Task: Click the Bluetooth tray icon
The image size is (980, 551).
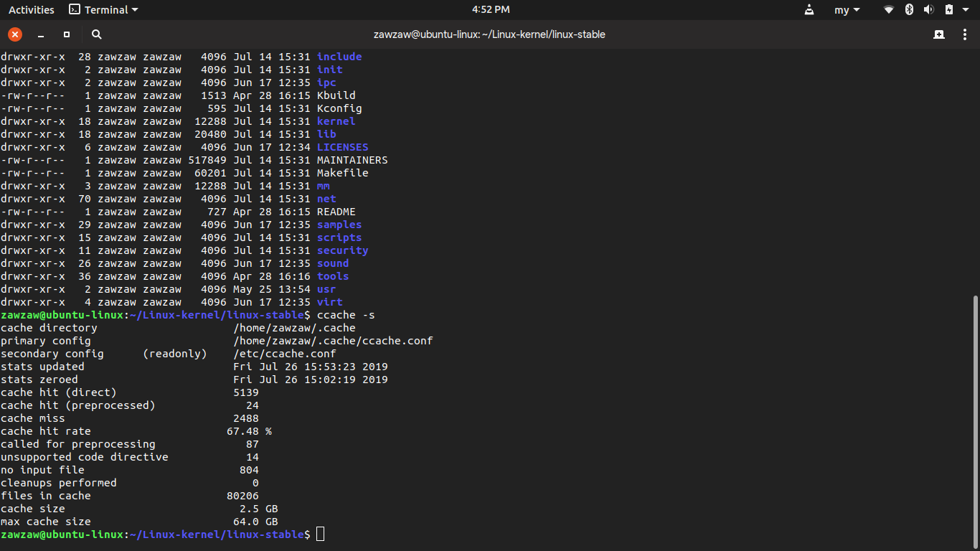Action: tap(909, 10)
